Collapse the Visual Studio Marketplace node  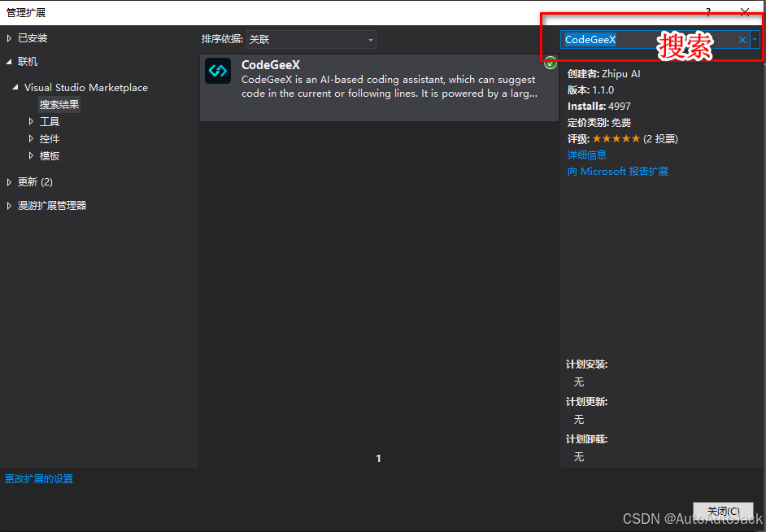click(15, 87)
